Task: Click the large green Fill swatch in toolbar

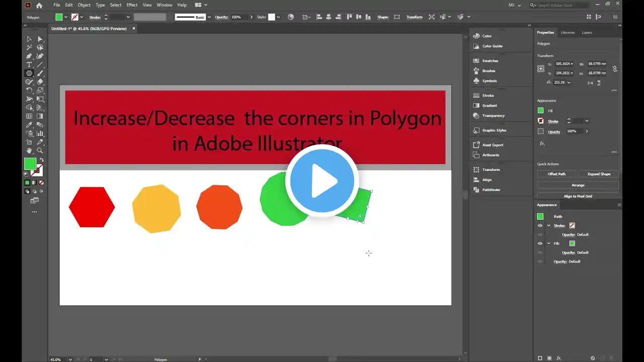Action: [x=30, y=164]
